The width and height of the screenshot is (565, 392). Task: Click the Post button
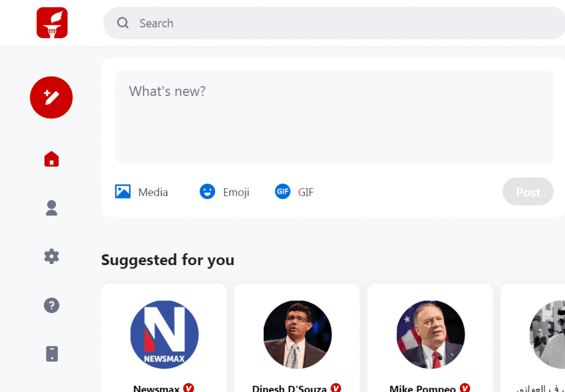pos(528,191)
